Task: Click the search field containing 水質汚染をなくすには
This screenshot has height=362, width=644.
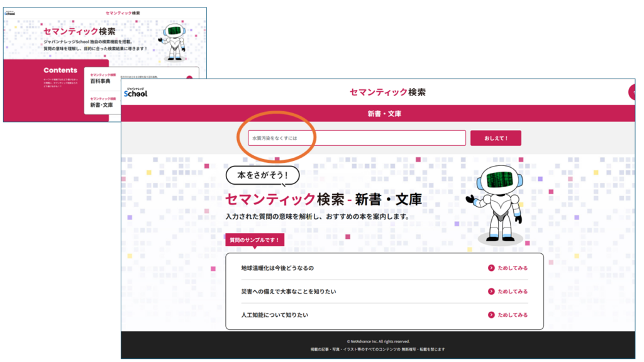Action: (x=357, y=138)
